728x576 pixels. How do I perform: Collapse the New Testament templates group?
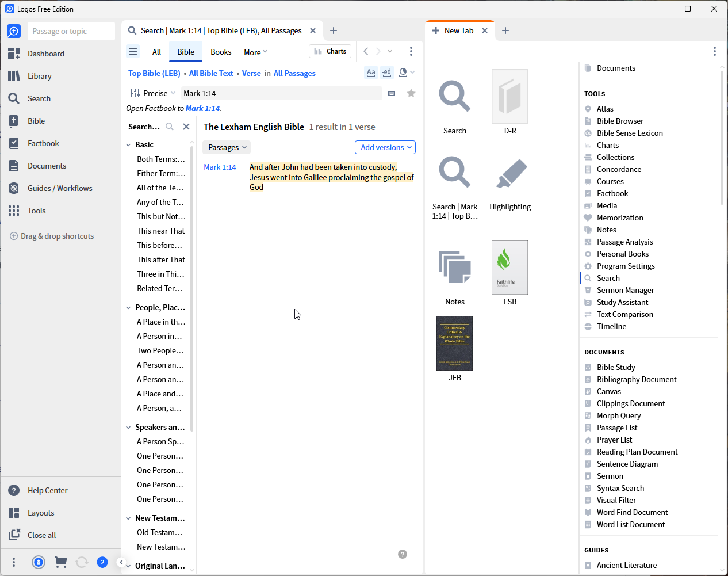pyautogui.click(x=128, y=518)
